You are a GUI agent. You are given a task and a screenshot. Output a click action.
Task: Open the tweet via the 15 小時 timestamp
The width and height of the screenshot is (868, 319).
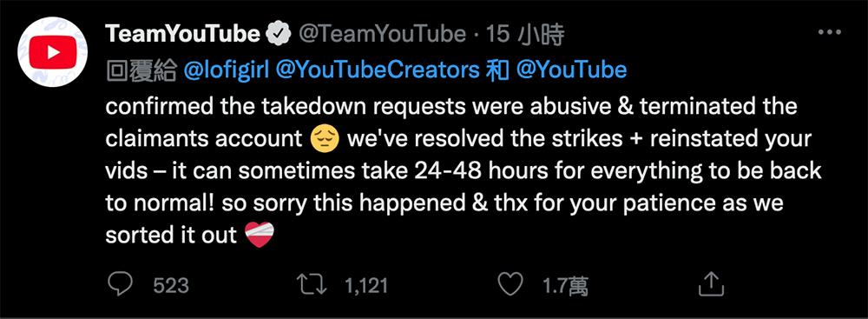(525, 35)
